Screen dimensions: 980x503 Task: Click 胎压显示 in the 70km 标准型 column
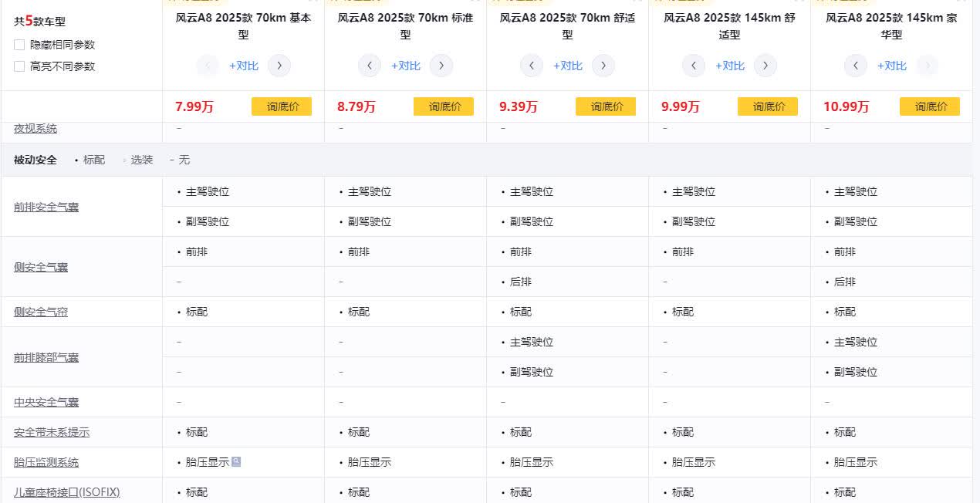(x=370, y=462)
